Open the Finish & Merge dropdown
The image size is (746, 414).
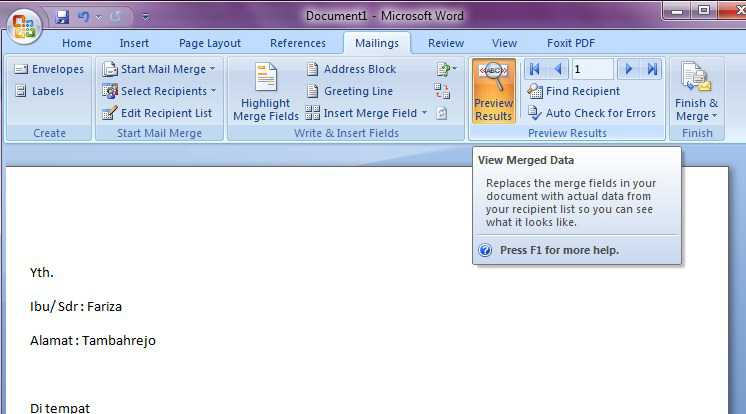coord(697,92)
